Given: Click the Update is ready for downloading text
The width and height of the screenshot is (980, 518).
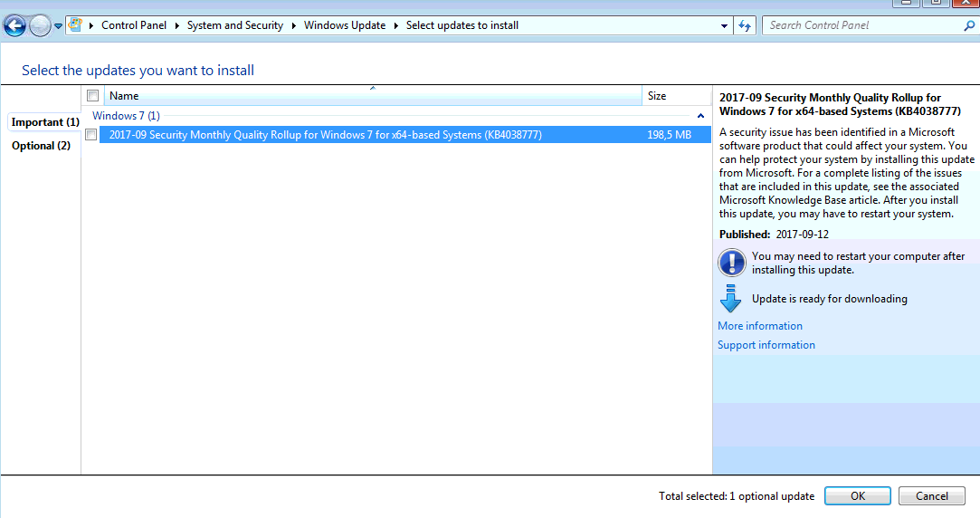Looking at the screenshot, I should coord(830,299).
